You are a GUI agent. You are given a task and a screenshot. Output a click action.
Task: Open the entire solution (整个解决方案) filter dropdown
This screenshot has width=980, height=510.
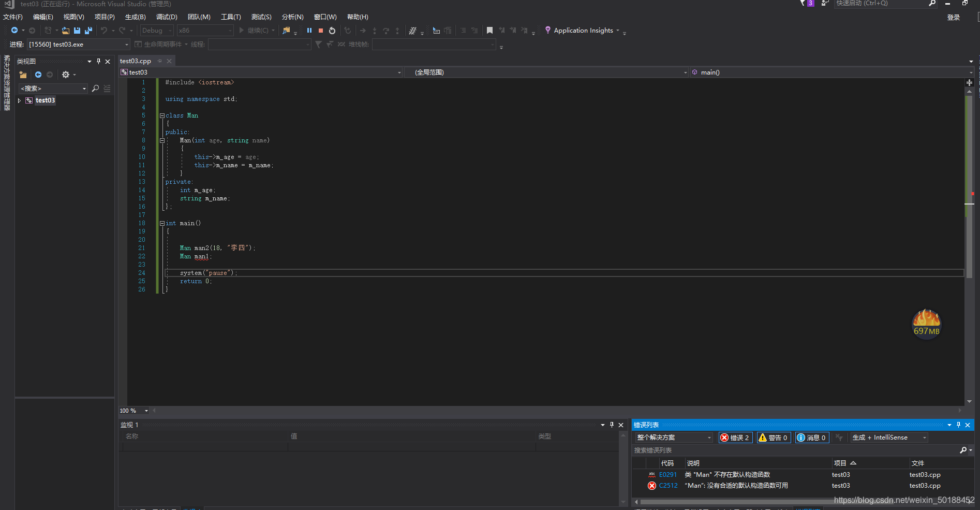click(x=674, y=438)
